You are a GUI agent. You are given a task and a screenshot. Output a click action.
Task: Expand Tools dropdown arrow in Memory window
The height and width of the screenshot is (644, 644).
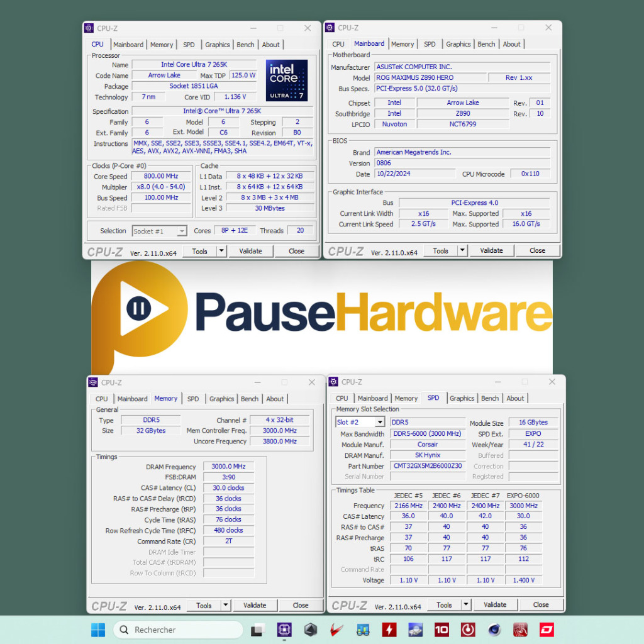[x=226, y=605]
